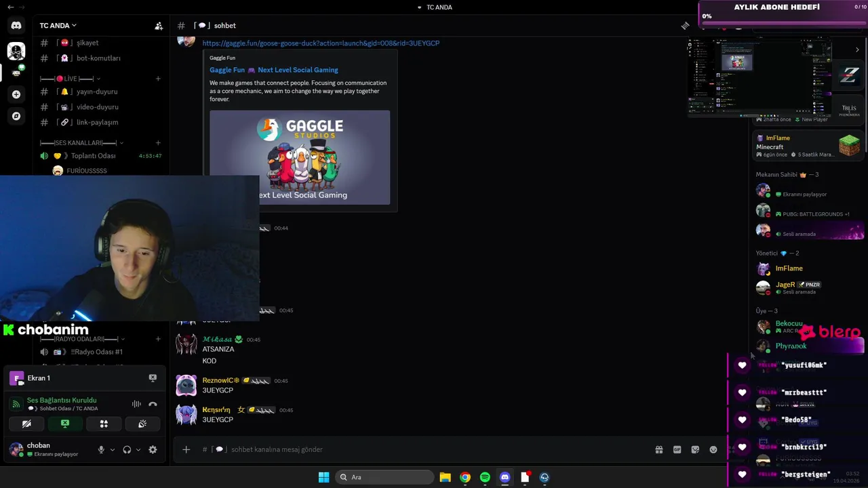Open the GIF picker

(677, 449)
